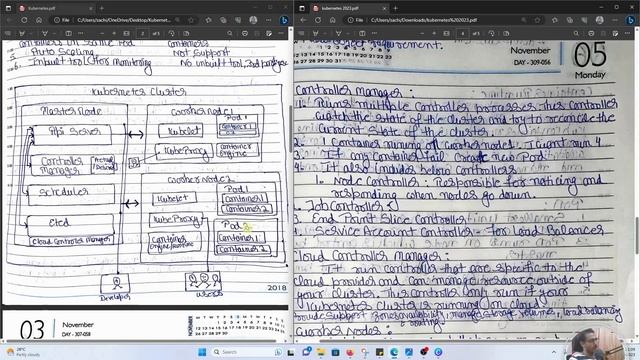This screenshot has height=360, width=640.
Task: Expand Draw tool options in left PDF toolbar
Action: [31, 33]
